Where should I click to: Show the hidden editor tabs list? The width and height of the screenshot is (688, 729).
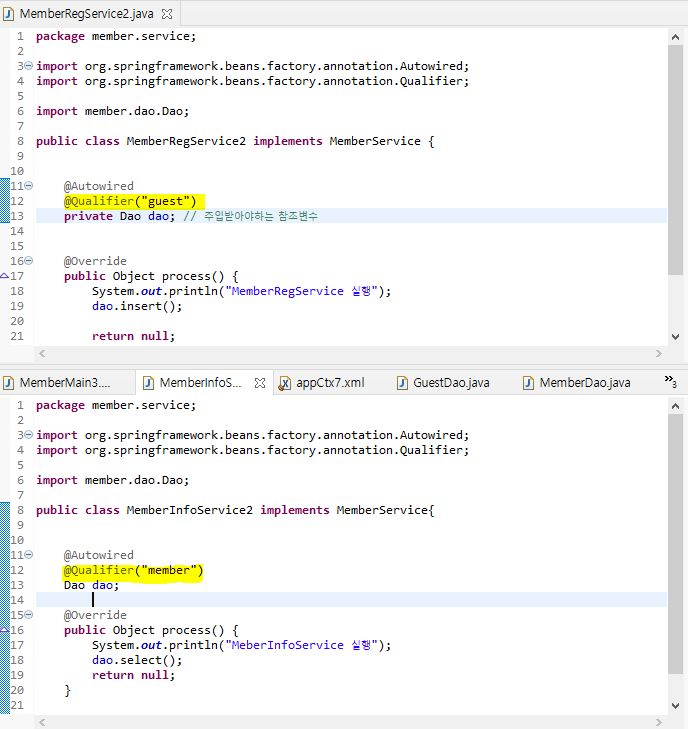[x=670, y=381]
